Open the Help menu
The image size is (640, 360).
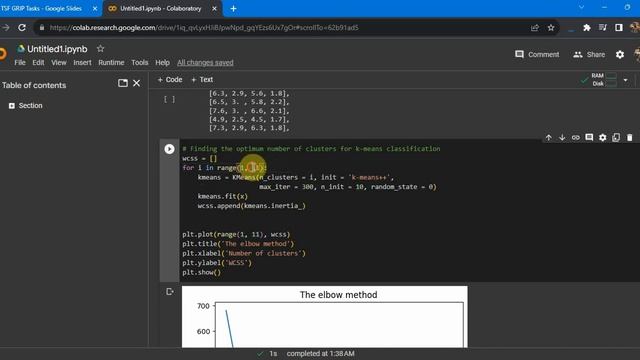pos(162,62)
